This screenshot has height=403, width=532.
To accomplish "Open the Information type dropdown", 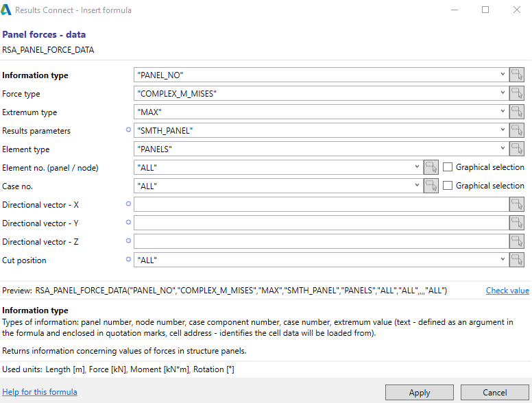I will tap(503, 75).
